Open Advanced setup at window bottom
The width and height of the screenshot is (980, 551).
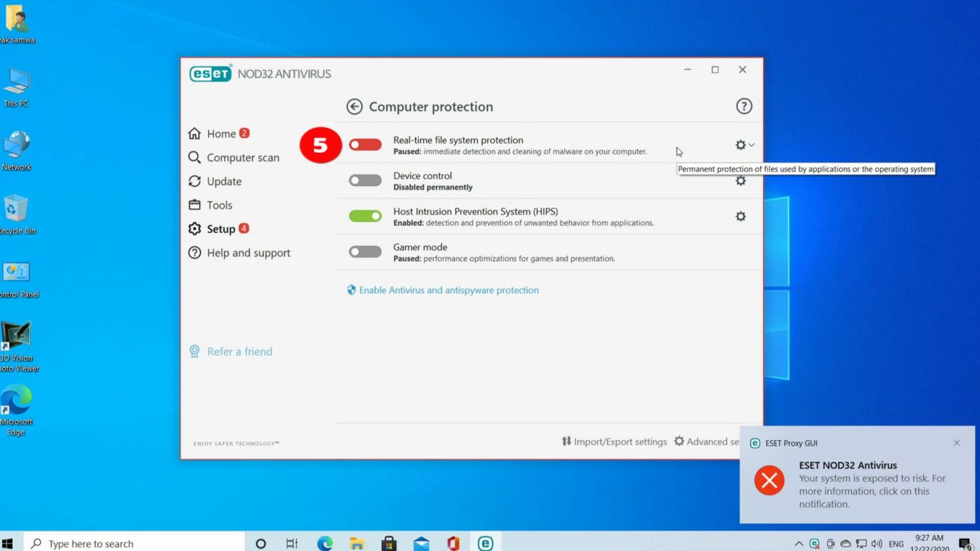[x=706, y=442]
